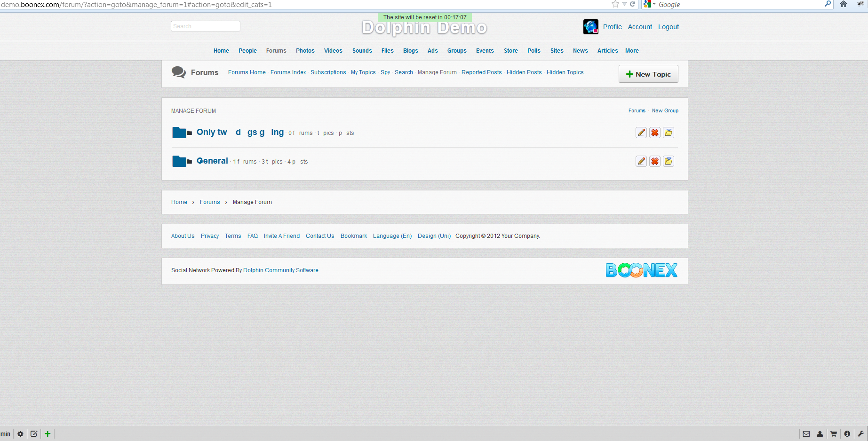Open the info icon in bottom bar
The image size is (868, 441).
coord(847,434)
